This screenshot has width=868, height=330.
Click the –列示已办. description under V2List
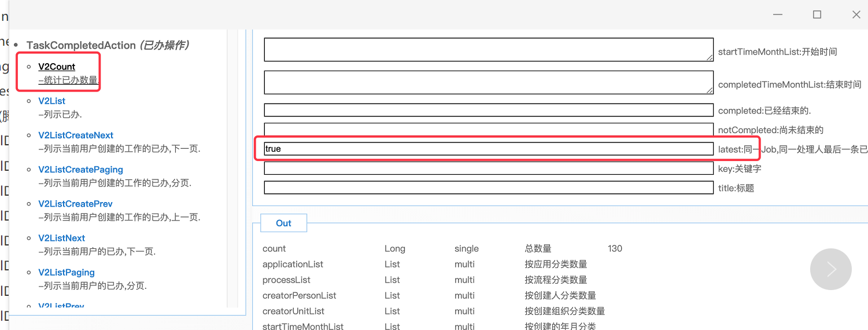[60, 114]
